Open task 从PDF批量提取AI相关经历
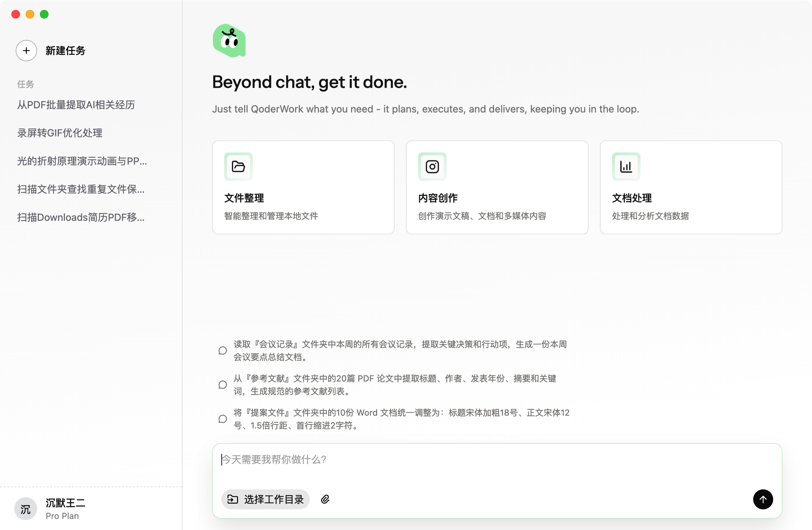This screenshot has width=812, height=530. pyautogui.click(x=76, y=105)
